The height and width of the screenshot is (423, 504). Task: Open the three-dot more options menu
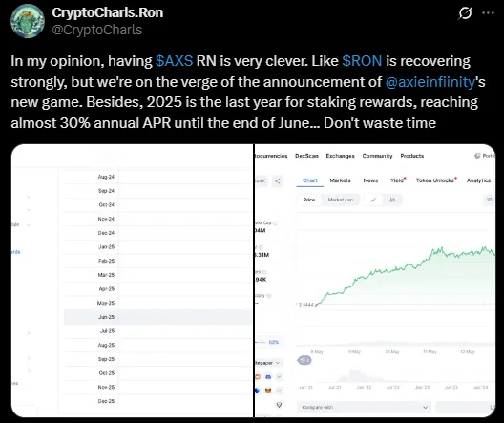click(x=489, y=12)
